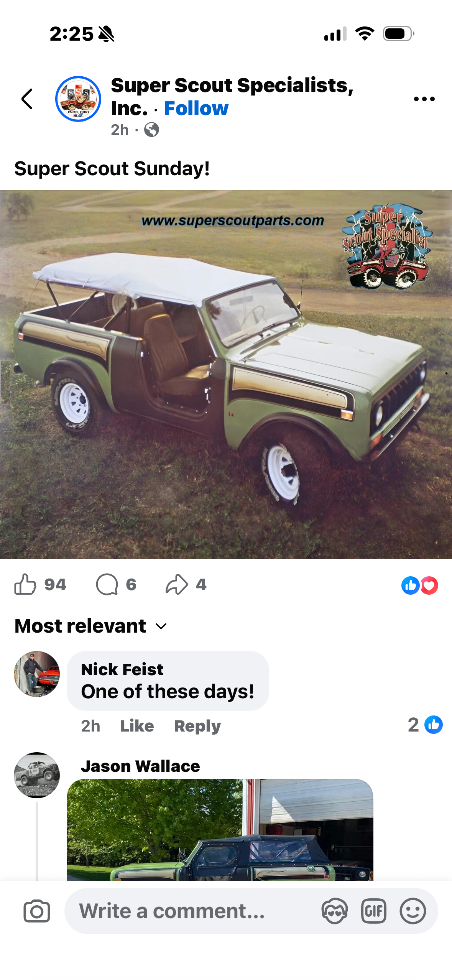Expand the Most relevant sort dropdown
452x980 pixels.
point(90,626)
